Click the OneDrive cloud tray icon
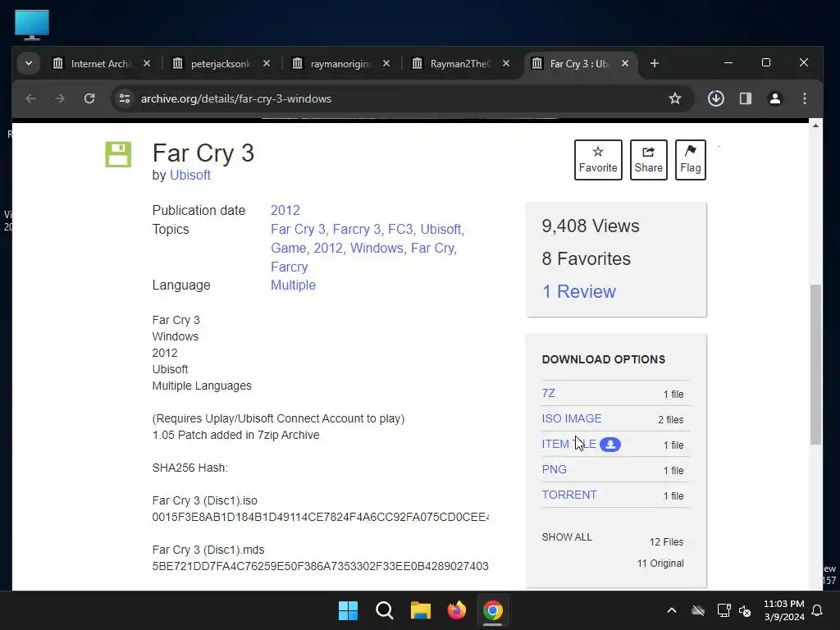This screenshot has width=840, height=630. coord(698,610)
